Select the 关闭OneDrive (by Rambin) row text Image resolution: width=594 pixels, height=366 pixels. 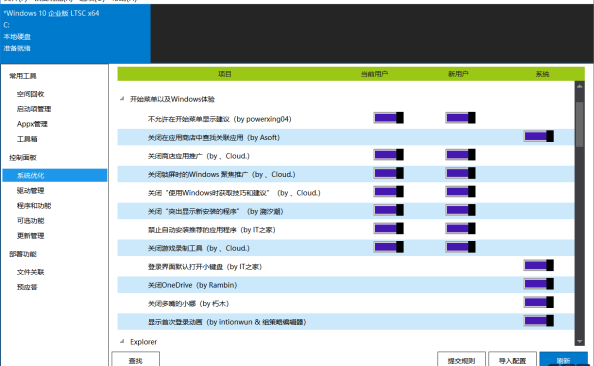pos(192,285)
